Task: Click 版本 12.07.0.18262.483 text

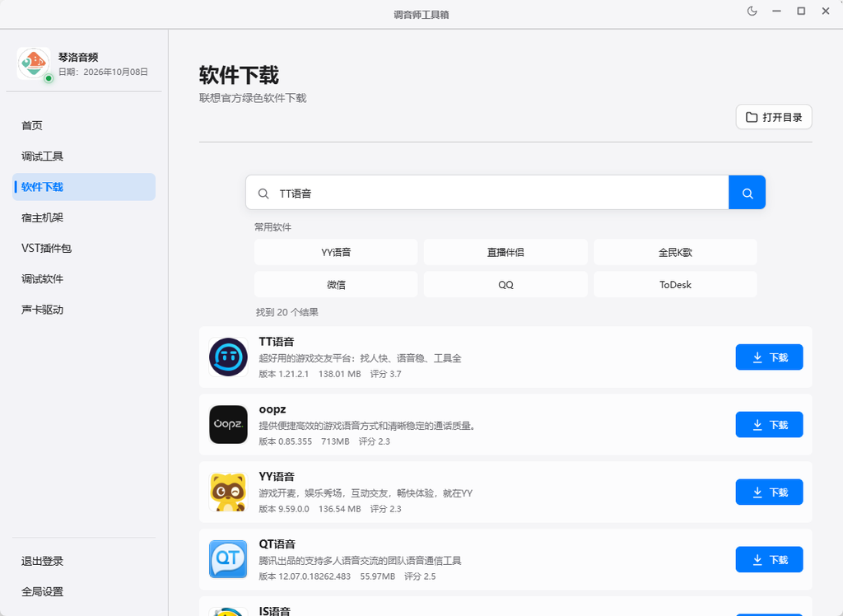Action: point(305,576)
